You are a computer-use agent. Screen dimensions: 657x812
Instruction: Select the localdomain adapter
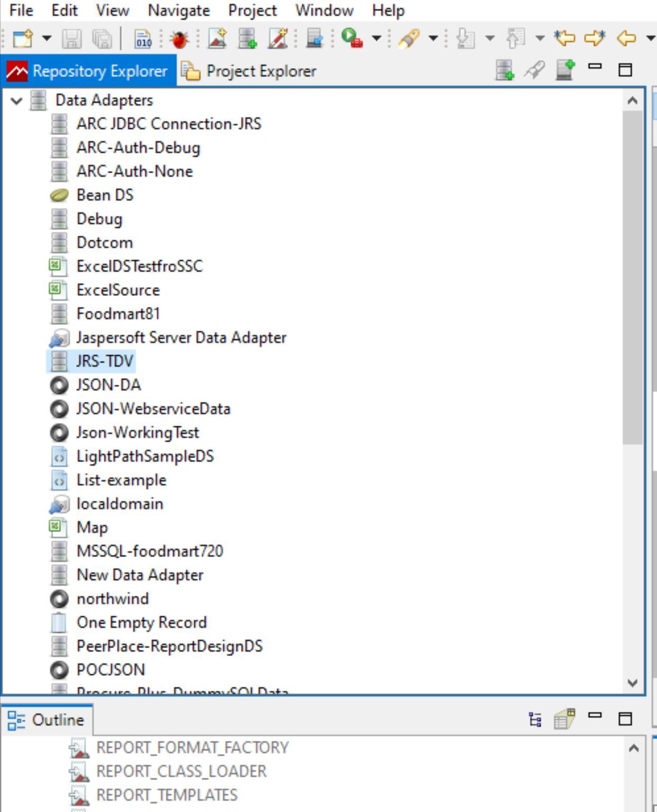click(x=120, y=504)
